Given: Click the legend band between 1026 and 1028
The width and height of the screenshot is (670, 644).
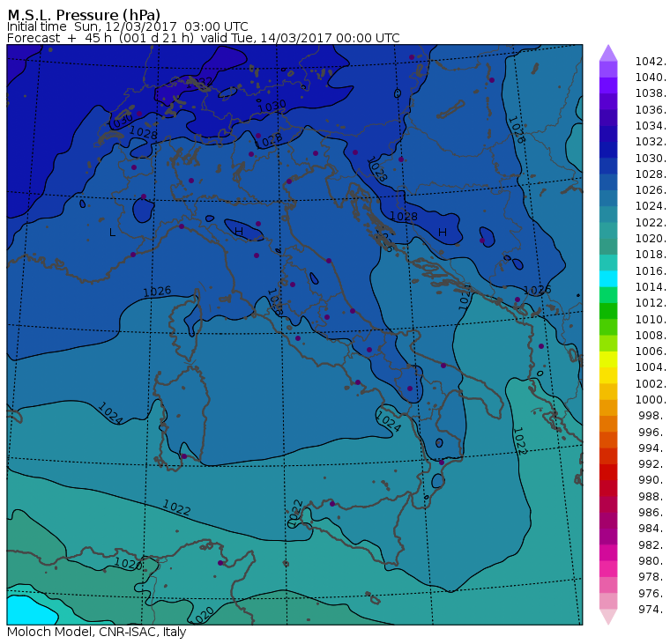Looking at the screenshot, I should click(x=608, y=182).
